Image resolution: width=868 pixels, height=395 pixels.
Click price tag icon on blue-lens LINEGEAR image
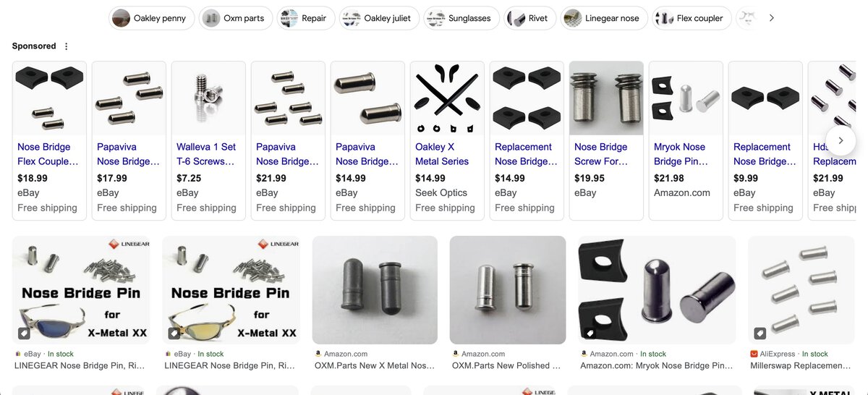point(25,334)
